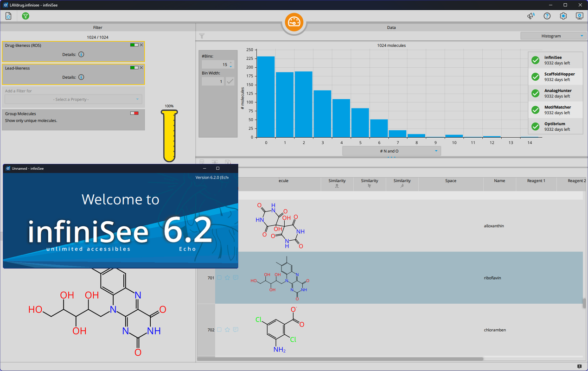Click the MotifMatcher license check icon
Screen dimensions: 588x371
[536, 110]
